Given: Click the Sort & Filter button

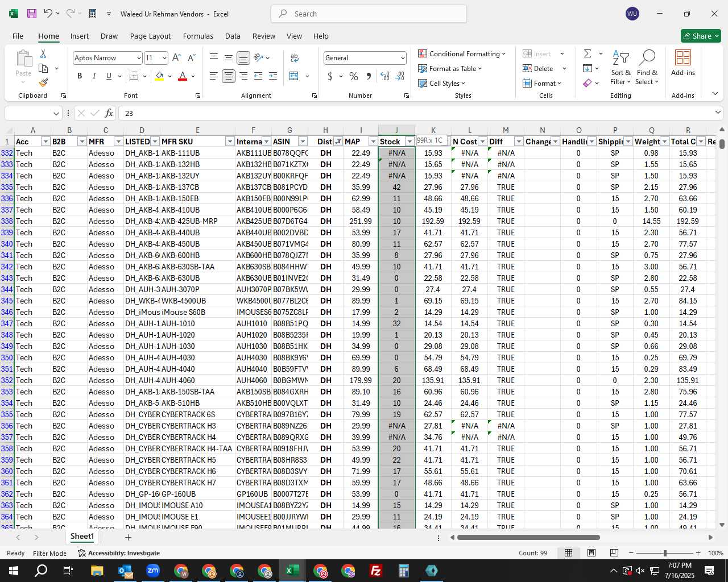Looking at the screenshot, I should click(x=621, y=68).
